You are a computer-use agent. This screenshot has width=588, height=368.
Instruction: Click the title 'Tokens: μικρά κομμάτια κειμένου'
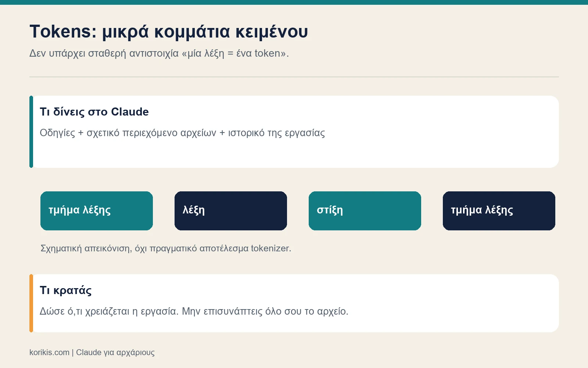169,32
